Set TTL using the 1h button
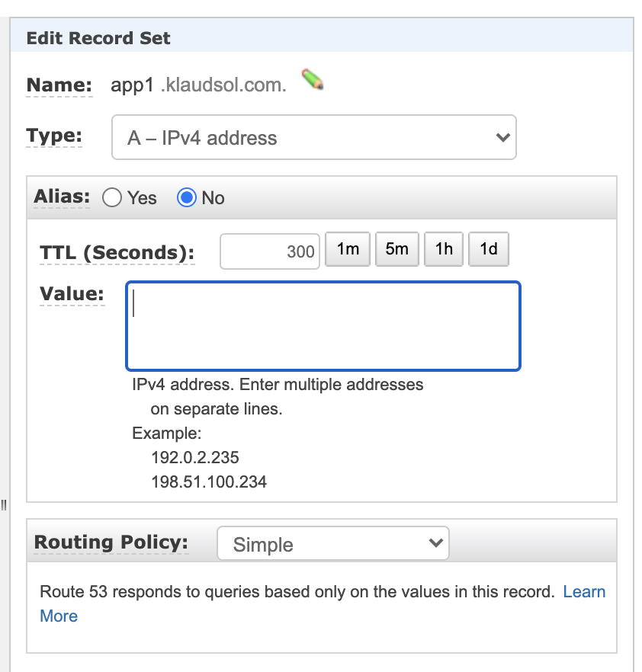This screenshot has height=672, width=642. coord(444,249)
